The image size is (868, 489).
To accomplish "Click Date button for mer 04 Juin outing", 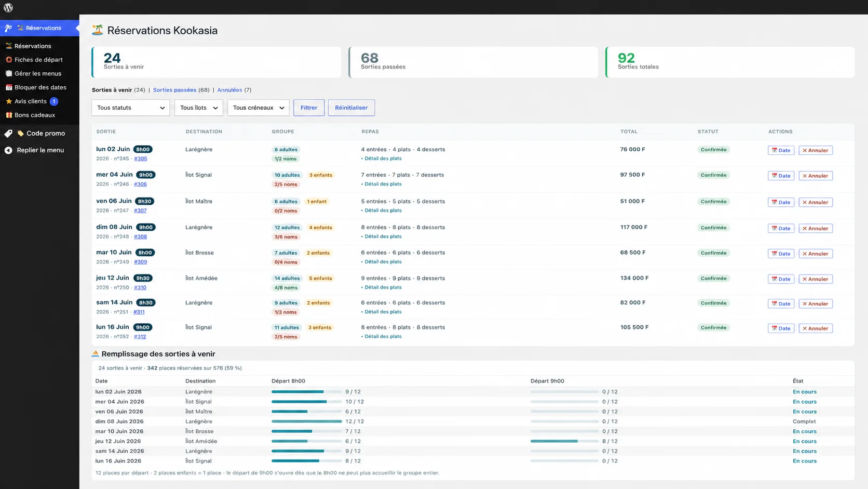I will tap(781, 176).
